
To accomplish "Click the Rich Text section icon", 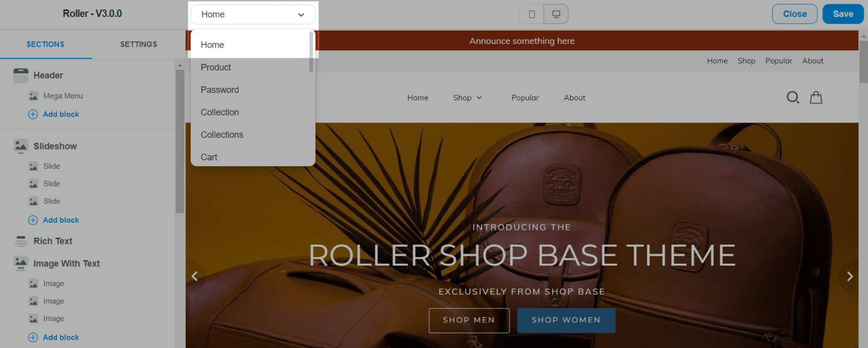I will pyautogui.click(x=21, y=241).
